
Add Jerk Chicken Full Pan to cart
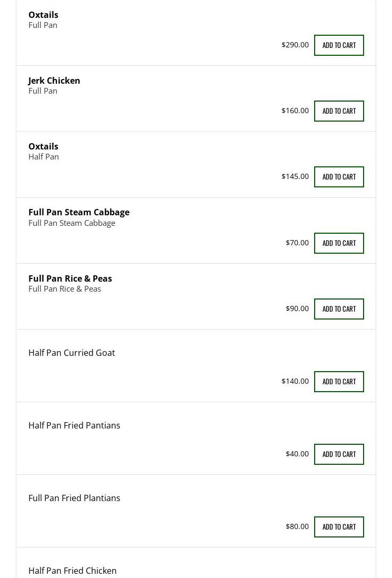tap(339, 111)
